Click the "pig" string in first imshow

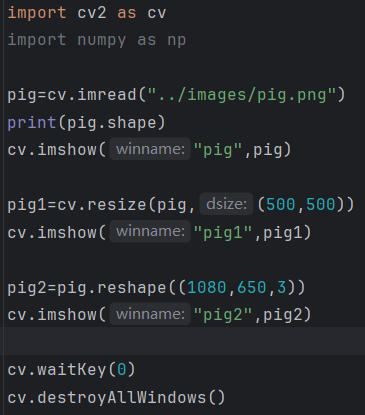[218, 150]
